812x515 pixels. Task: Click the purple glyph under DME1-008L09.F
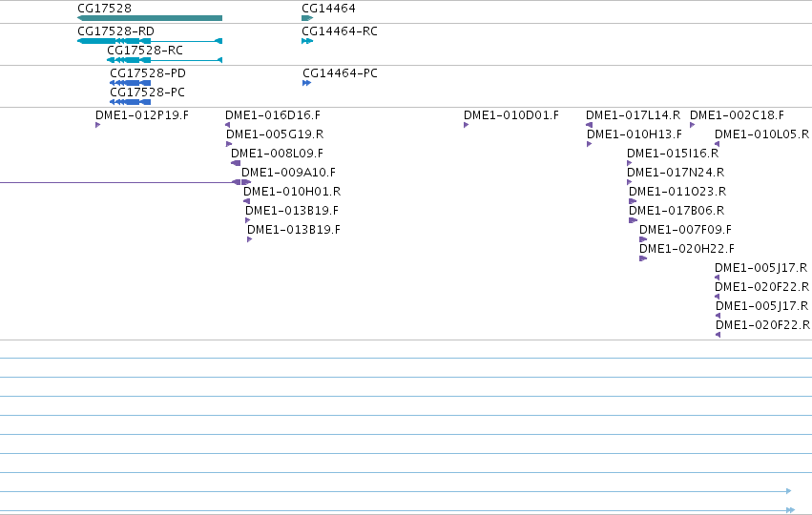click(236, 163)
